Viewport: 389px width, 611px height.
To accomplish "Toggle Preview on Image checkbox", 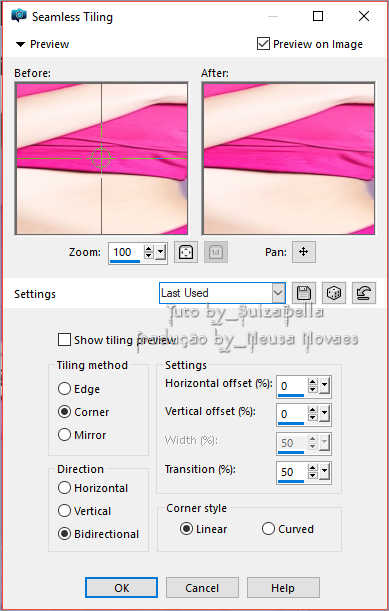I will (x=263, y=44).
